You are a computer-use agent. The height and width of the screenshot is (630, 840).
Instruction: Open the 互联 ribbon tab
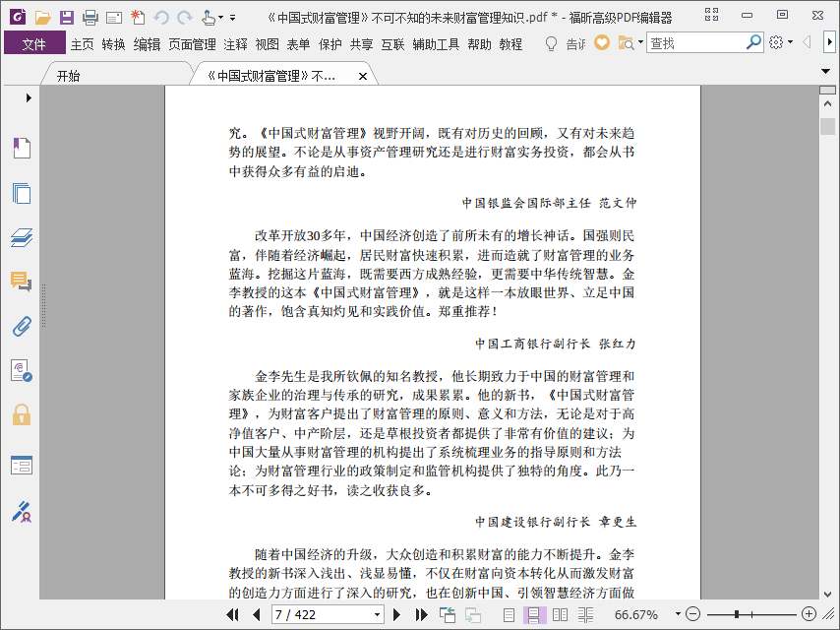[x=392, y=44]
